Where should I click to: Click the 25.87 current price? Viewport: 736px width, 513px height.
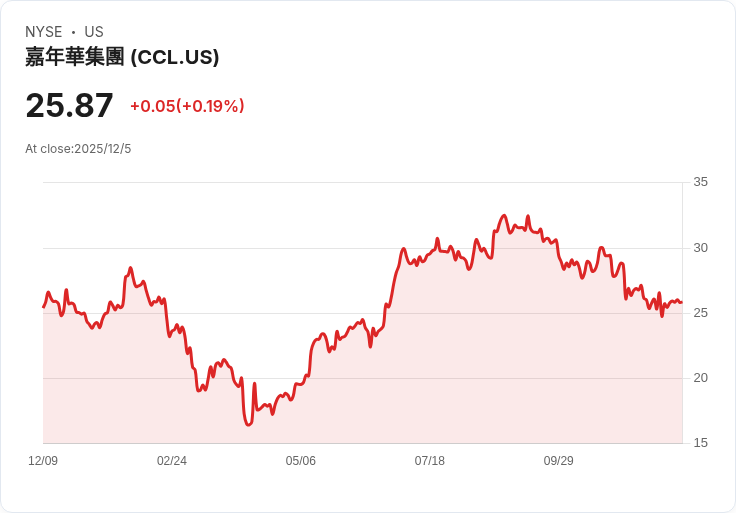point(69,105)
